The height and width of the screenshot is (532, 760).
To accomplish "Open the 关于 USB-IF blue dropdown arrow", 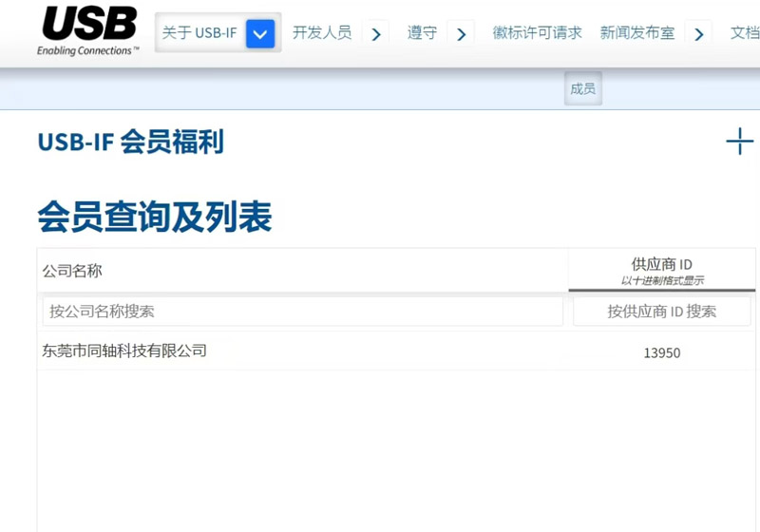I will (x=260, y=33).
